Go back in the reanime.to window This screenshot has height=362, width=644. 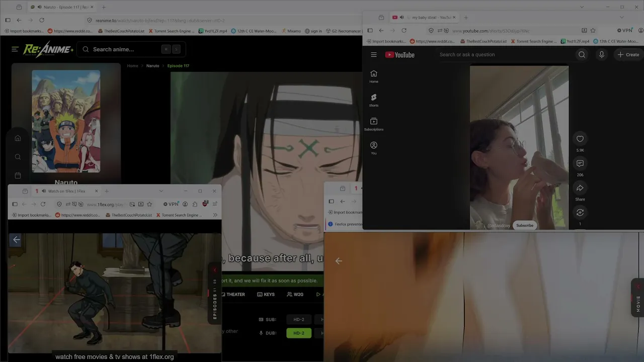point(19,20)
